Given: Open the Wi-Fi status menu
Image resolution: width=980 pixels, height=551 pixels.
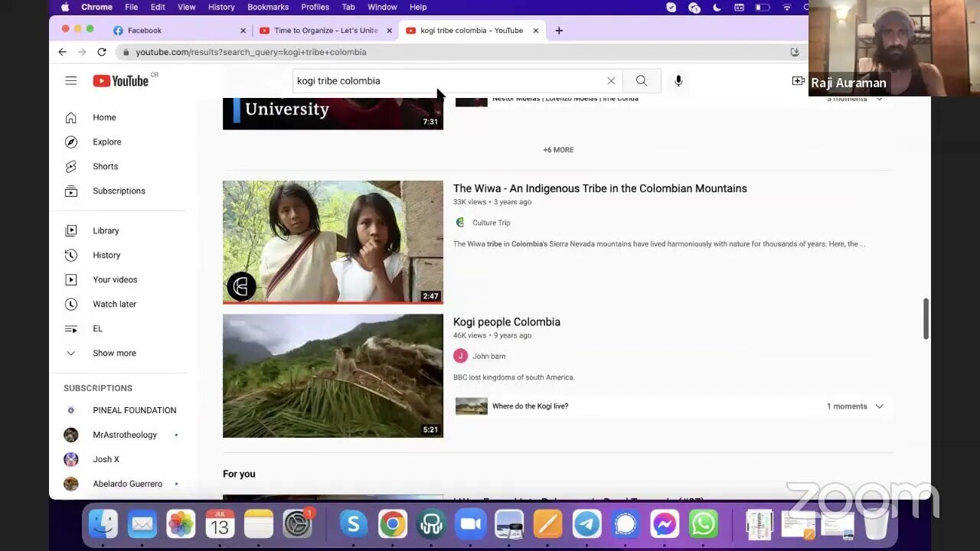Looking at the screenshot, I should pyautogui.click(x=787, y=7).
